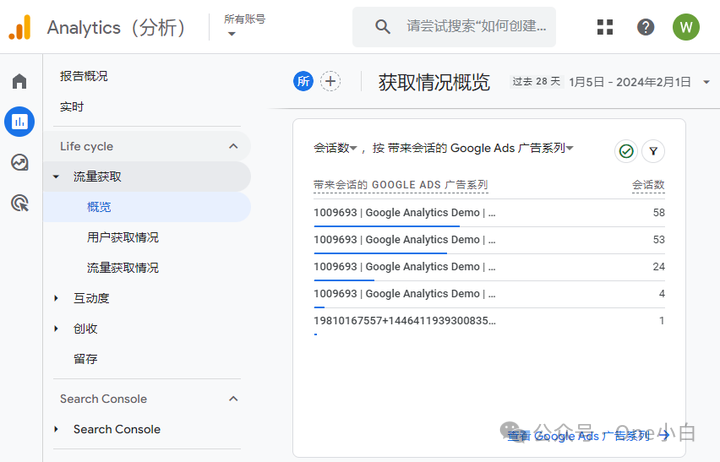
Task: Open the 所有账号 account selector
Action: click(x=244, y=26)
